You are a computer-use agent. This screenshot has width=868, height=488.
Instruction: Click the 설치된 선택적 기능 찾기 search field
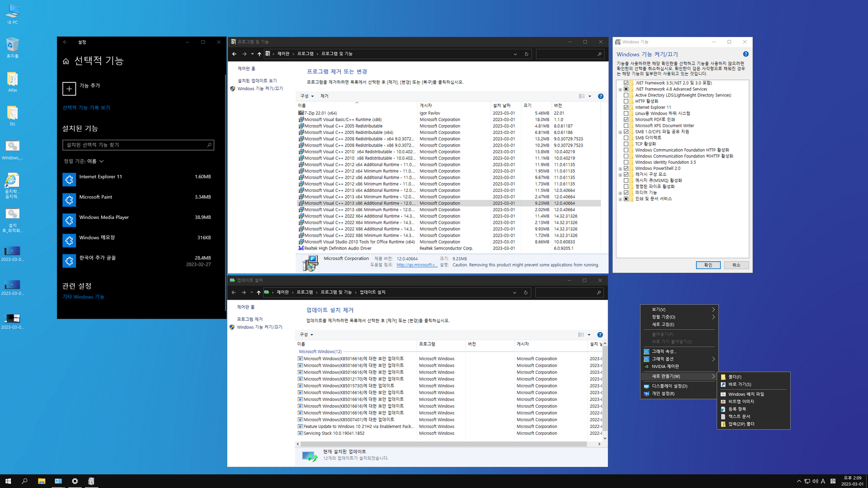138,145
